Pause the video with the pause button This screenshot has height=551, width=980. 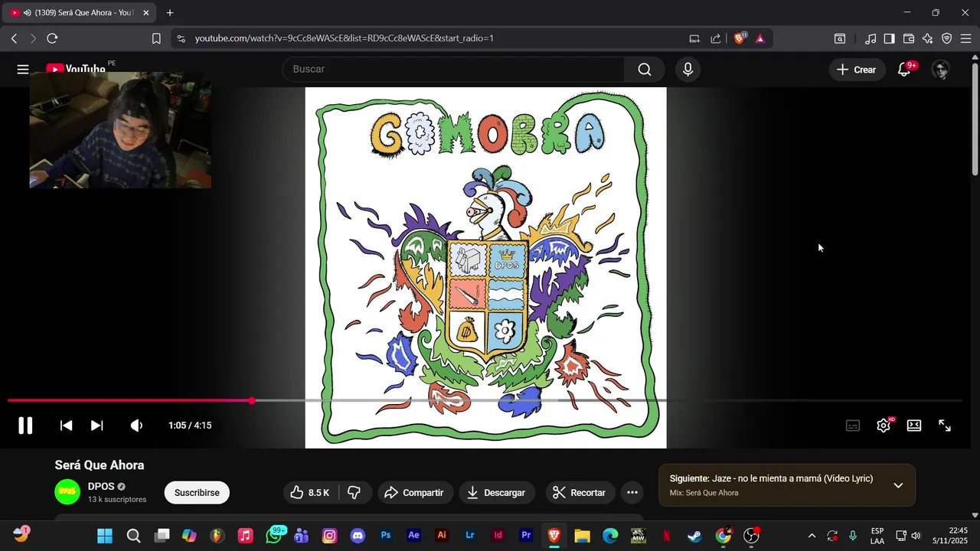[x=25, y=425]
